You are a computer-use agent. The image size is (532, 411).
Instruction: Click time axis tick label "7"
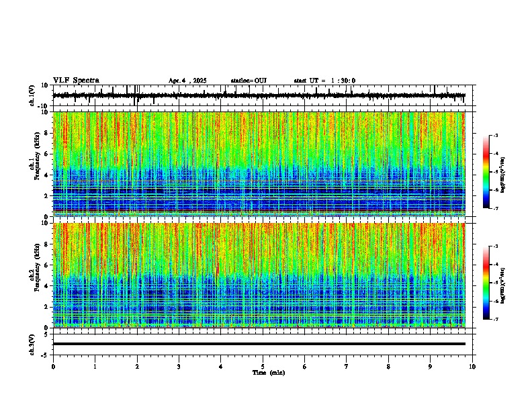[347, 367]
